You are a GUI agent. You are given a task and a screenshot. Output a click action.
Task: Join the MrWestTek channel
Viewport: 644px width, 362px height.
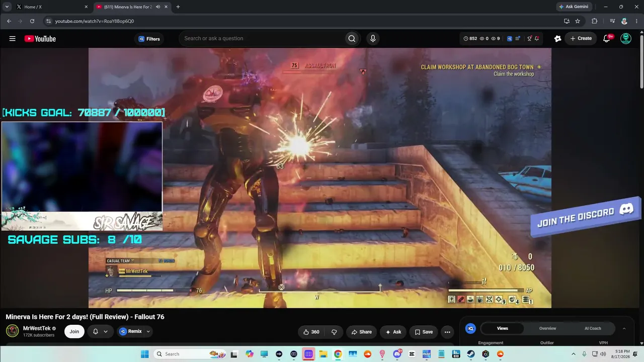74,331
